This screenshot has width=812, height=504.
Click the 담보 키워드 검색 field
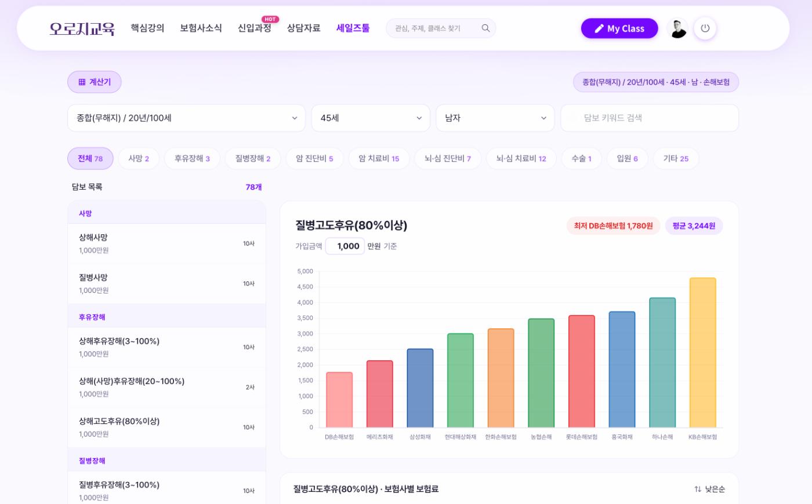650,118
